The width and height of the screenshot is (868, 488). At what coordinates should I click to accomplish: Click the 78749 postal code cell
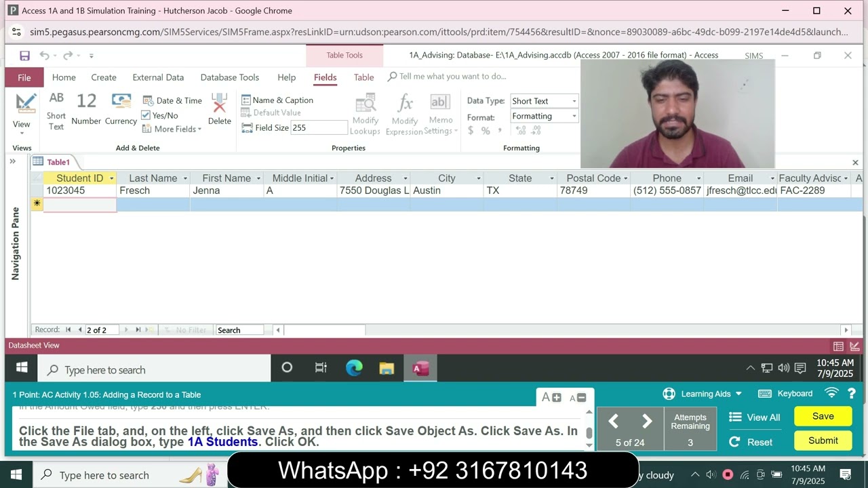click(x=593, y=190)
